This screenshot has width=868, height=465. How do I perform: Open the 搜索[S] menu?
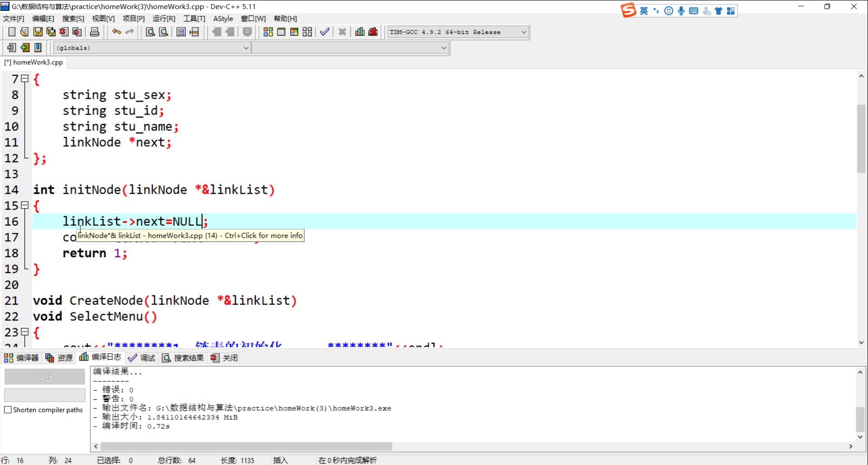tap(73, 19)
